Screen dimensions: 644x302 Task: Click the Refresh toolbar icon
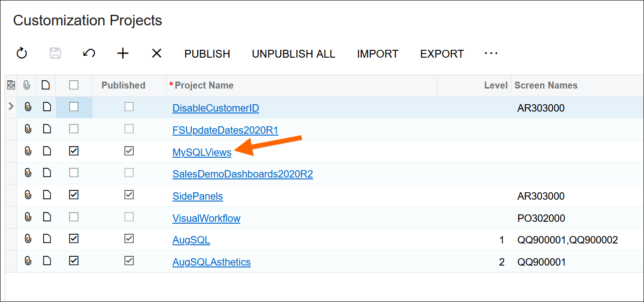click(x=22, y=53)
